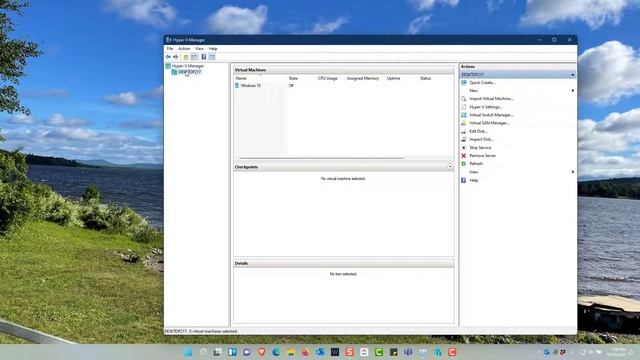Open Brave browser from the taskbar

click(x=262, y=352)
